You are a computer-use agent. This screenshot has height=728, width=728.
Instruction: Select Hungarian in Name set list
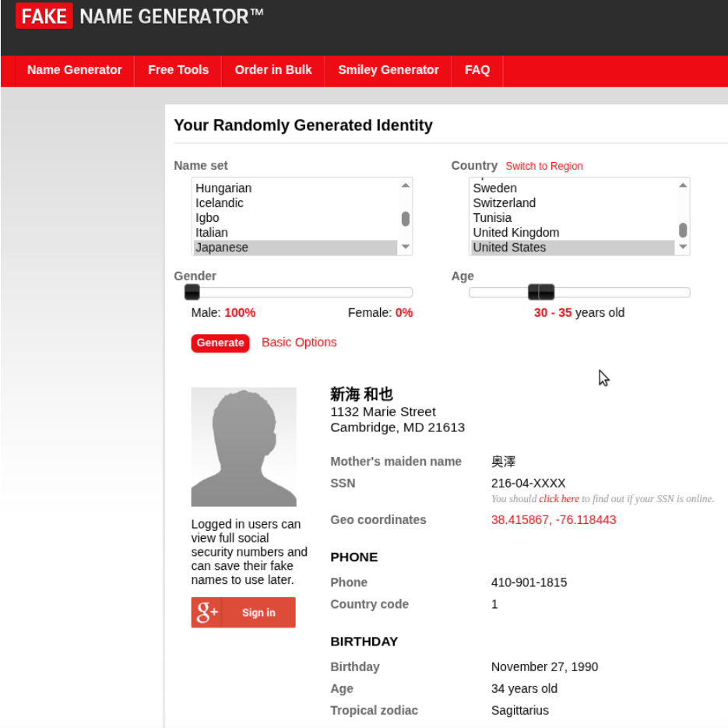[x=223, y=188]
